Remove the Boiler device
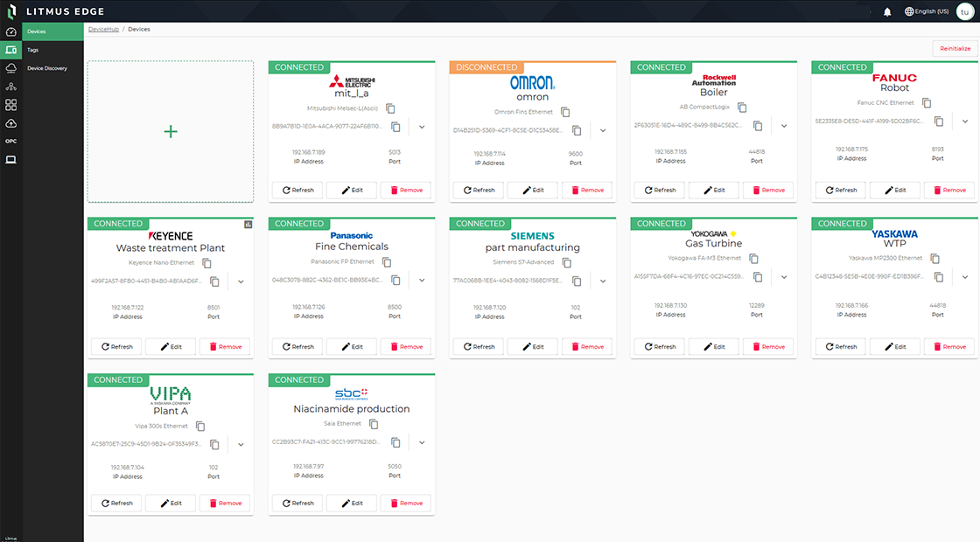Image resolution: width=980 pixels, height=542 pixels. pyautogui.click(x=768, y=190)
